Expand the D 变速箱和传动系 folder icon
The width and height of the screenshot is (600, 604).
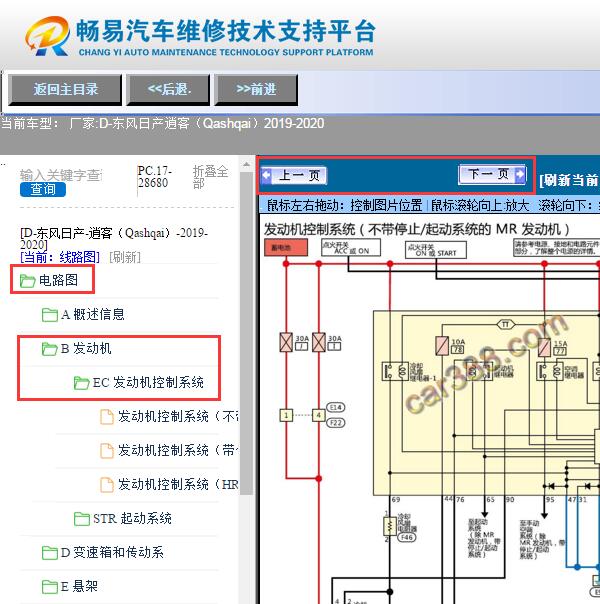[50, 553]
